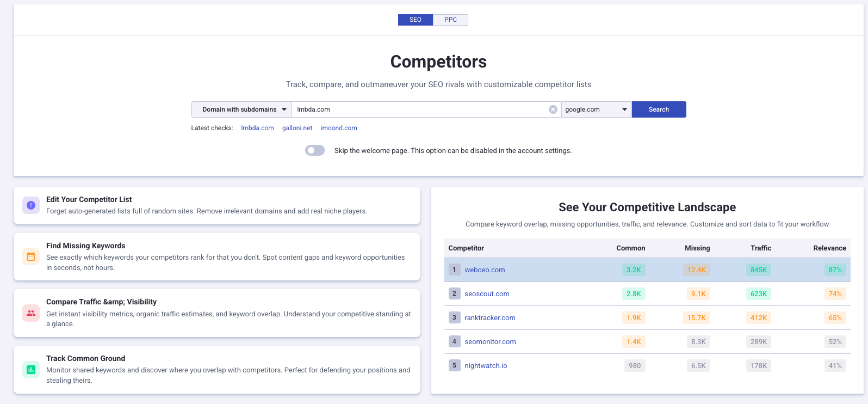Image resolution: width=868 pixels, height=404 pixels.
Task: Click the Missing column header
Action: pyautogui.click(x=697, y=248)
